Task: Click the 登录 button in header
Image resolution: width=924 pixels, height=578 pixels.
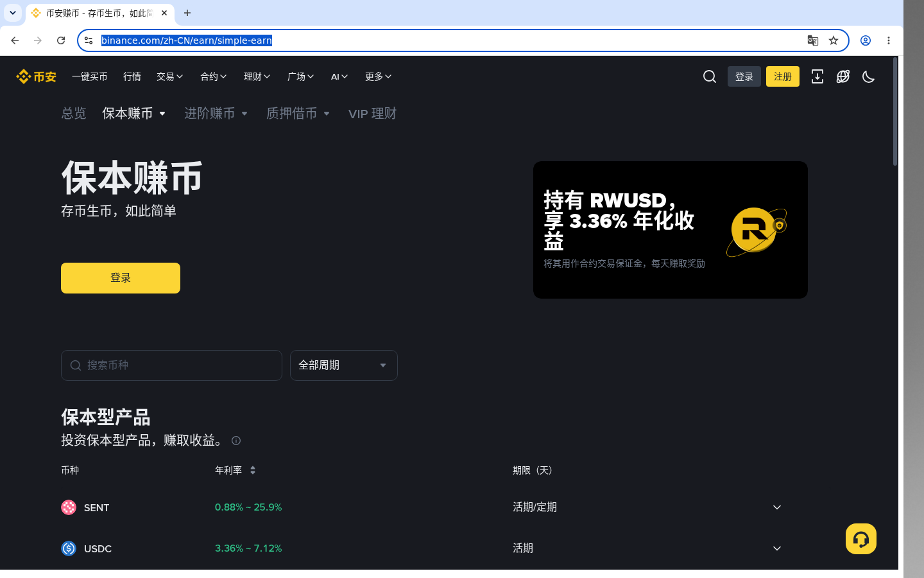Action: [x=744, y=76]
